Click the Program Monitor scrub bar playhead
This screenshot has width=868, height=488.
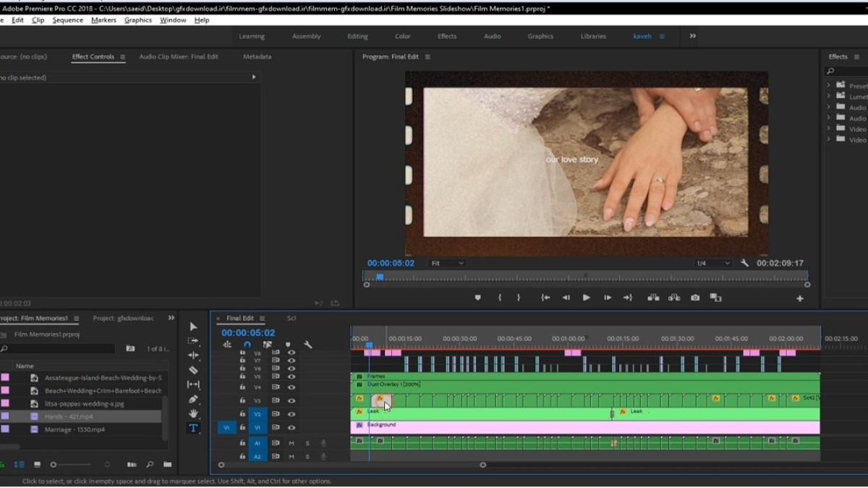(380, 277)
